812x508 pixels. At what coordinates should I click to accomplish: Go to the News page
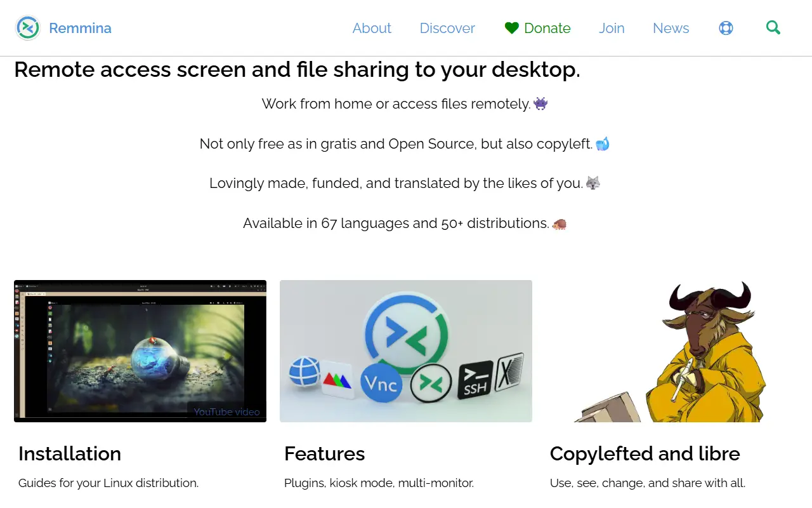671,28
